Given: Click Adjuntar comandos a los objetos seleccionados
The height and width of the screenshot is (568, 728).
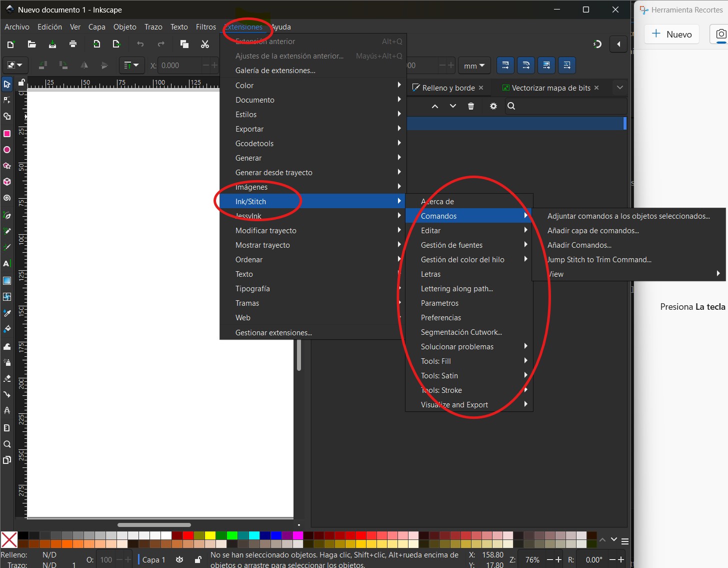Looking at the screenshot, I should 628,216.
